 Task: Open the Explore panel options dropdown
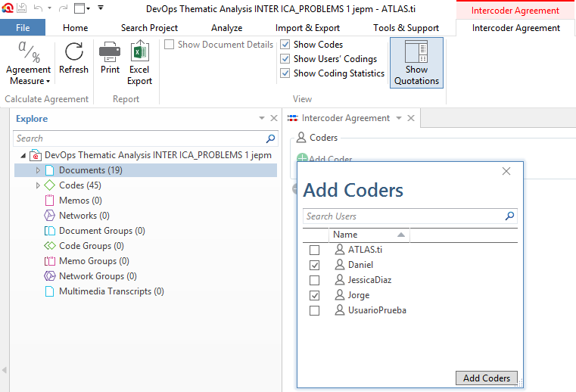click(262, 118)
